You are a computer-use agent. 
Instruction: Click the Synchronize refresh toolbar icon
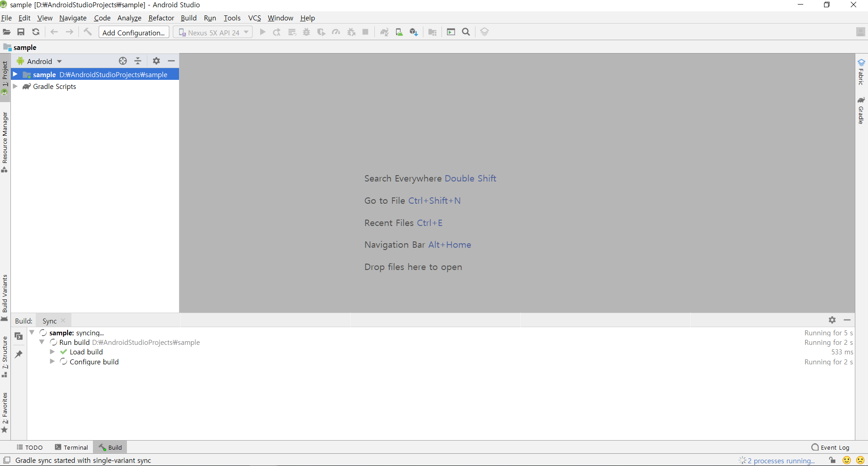36,32
